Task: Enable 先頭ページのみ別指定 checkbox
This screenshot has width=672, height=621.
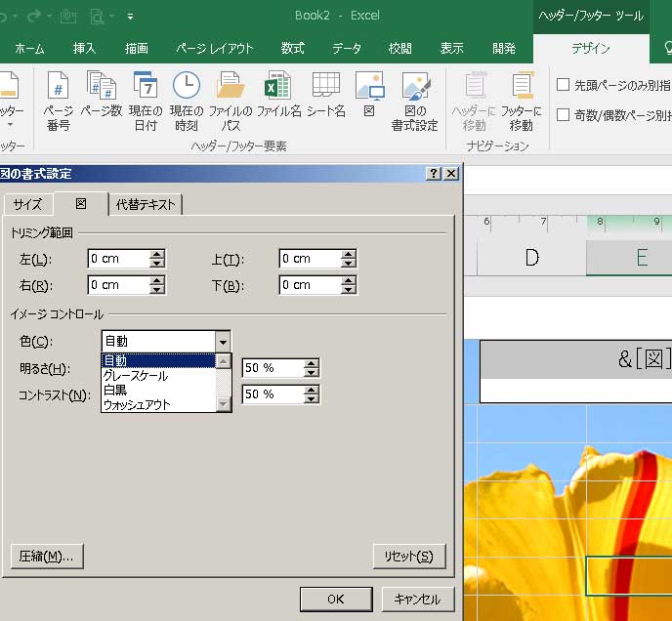Action: 564,85
